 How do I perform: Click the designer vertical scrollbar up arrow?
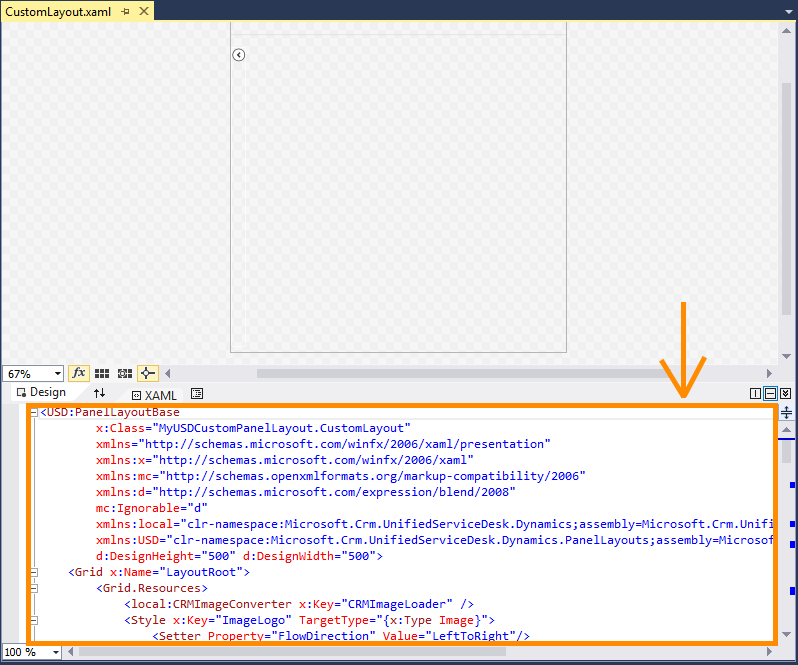(x=786, y=31)
